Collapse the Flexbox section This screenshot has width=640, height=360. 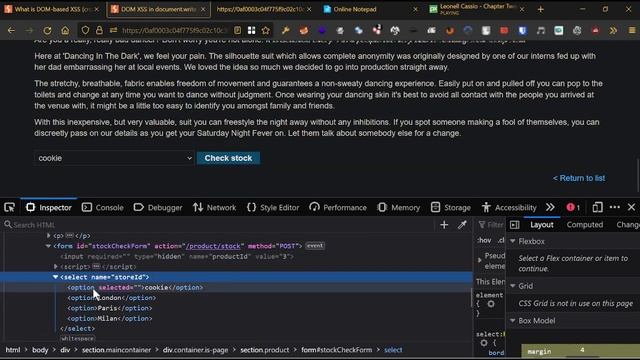513,241
